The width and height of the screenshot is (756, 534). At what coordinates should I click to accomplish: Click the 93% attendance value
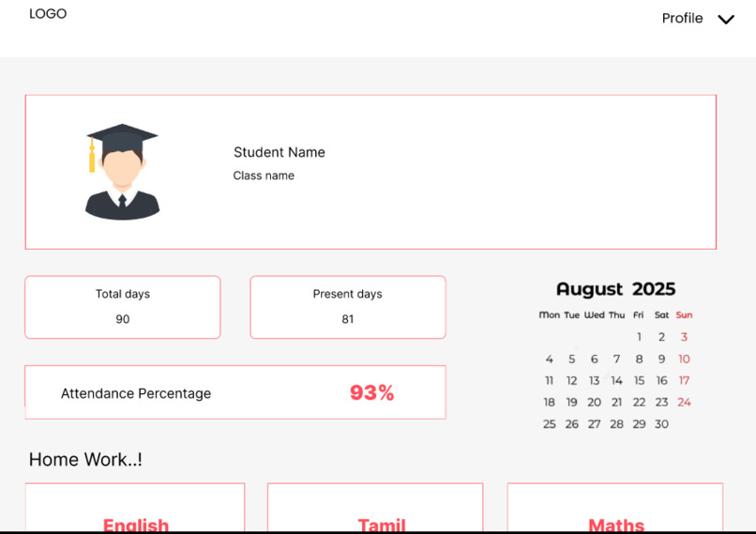coord(371,392)
